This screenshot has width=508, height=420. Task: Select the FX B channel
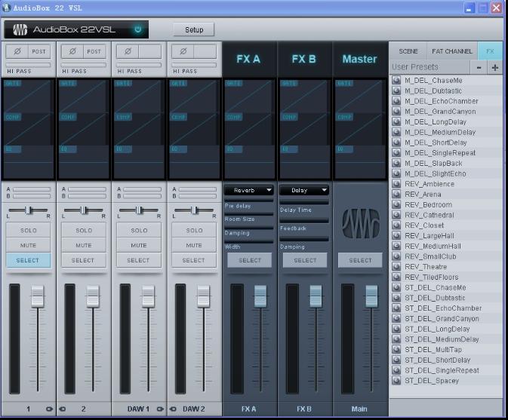tap(305, 260)
